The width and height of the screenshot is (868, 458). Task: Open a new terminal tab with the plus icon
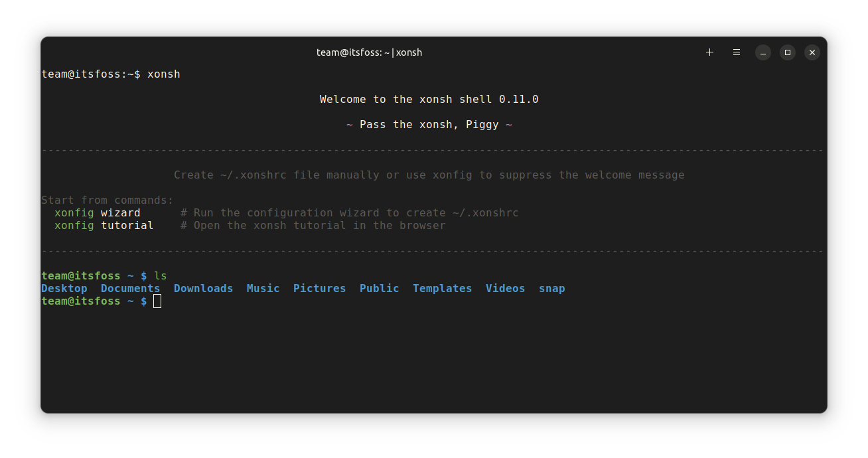tap(709, 52)
